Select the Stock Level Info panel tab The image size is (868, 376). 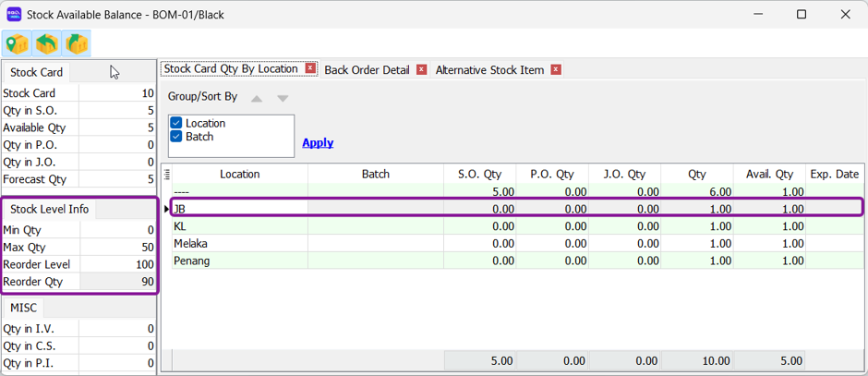[49, 210]
